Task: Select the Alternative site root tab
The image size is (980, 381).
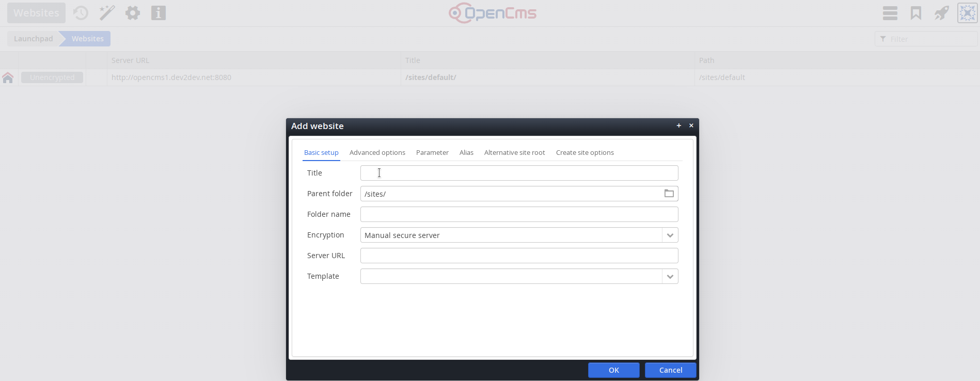Action: 514,153
